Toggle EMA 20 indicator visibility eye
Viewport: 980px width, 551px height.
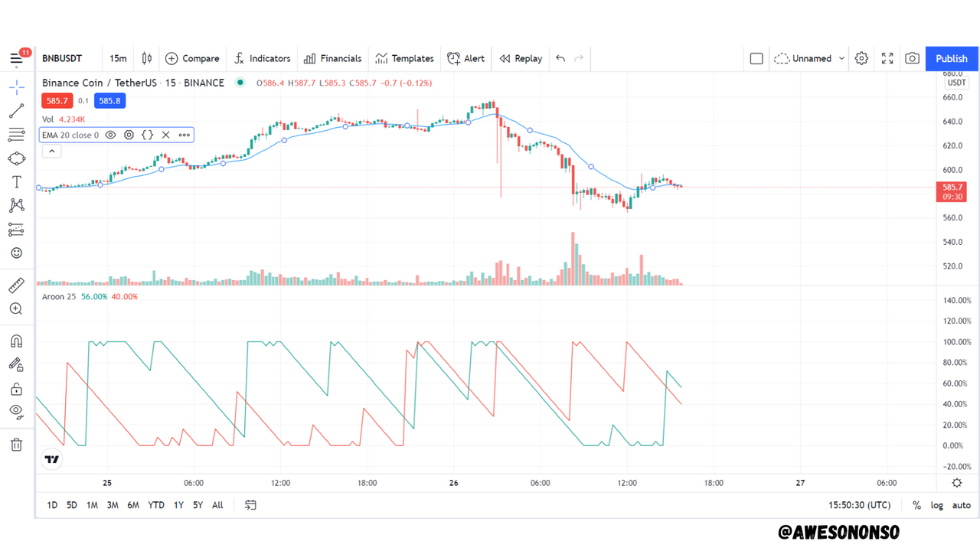(110, 135)
